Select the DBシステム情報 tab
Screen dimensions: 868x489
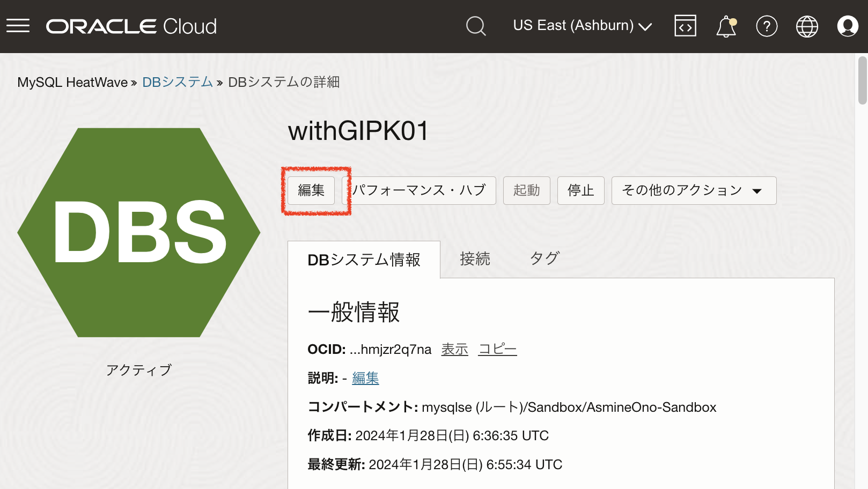pyautogui.click(x=364, y=260)
